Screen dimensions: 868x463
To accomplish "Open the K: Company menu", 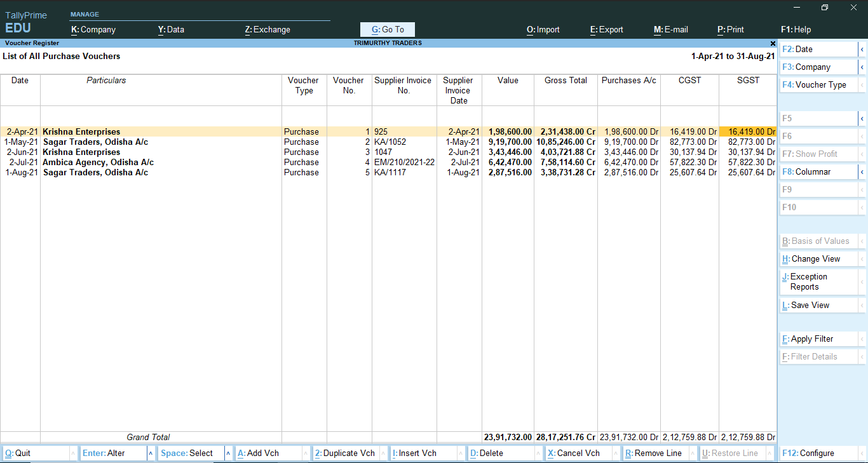I will click(93, 29).
